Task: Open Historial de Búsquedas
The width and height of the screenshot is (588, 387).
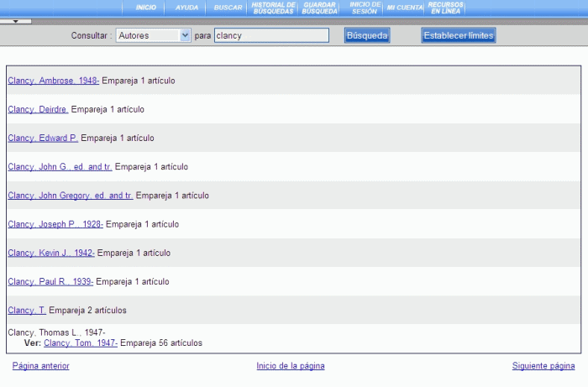Action: 273,8
